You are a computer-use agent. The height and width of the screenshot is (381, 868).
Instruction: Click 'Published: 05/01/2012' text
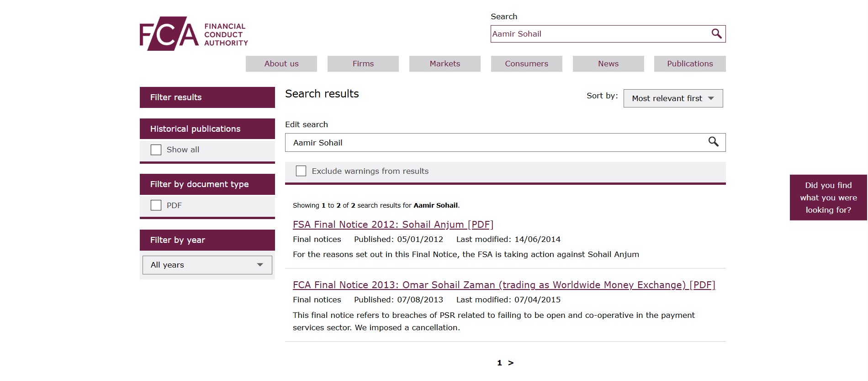398,239
